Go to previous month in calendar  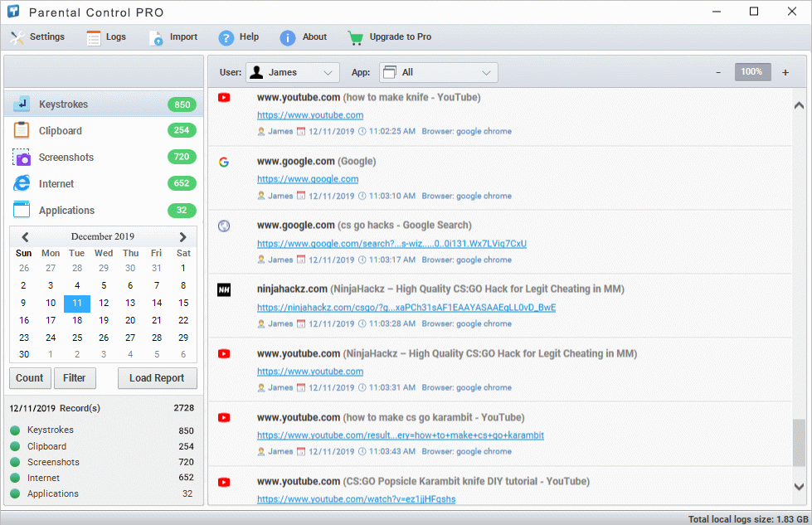coord(25,237)
